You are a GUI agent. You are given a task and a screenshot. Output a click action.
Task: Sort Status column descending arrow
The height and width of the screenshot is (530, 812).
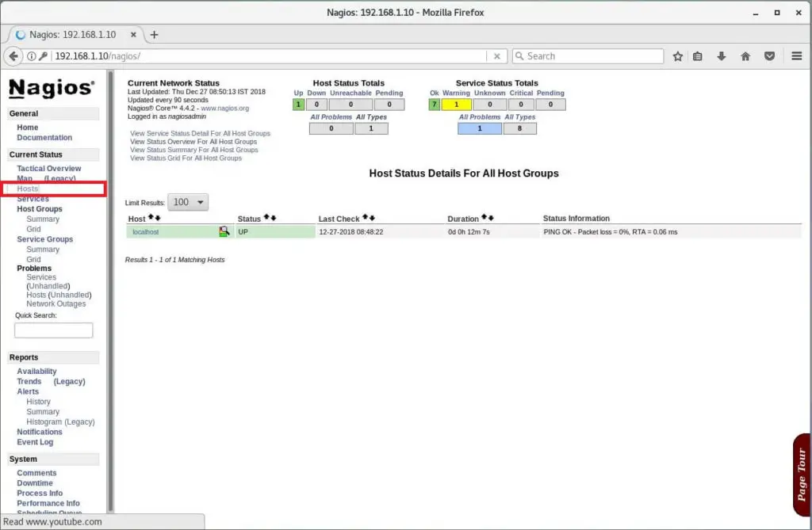click(x=273, y=218)
